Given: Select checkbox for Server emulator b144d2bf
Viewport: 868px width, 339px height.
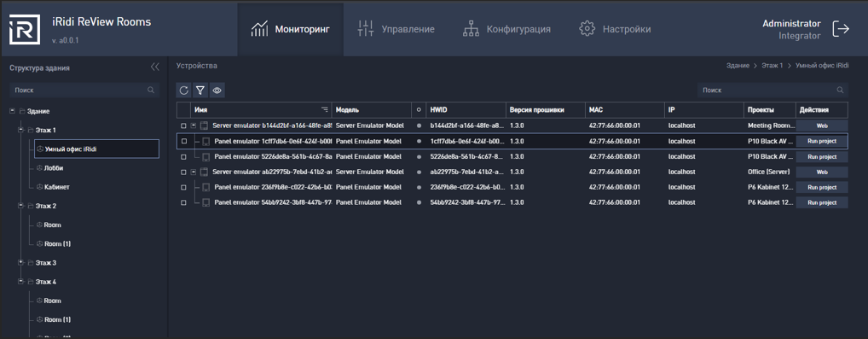Looking at the screenshot, I should pos(184,126).
